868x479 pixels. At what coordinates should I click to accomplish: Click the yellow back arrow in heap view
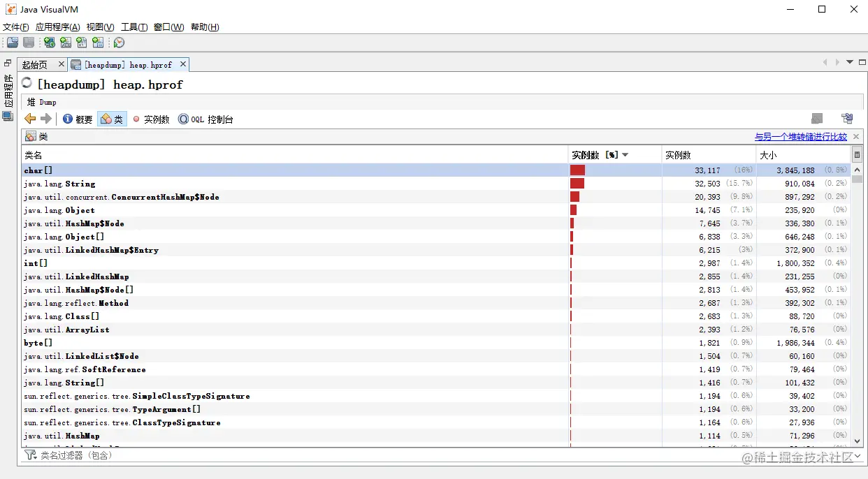pyautogui.click(x=30, y=119)
